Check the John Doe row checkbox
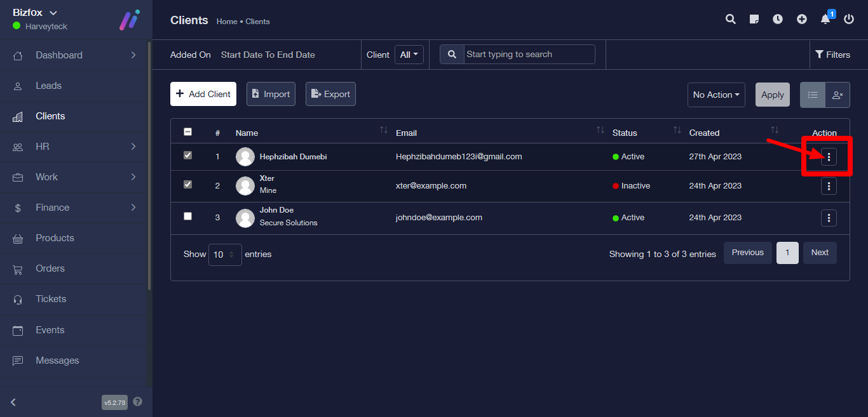The image size is (868, 417). (187, 216)
